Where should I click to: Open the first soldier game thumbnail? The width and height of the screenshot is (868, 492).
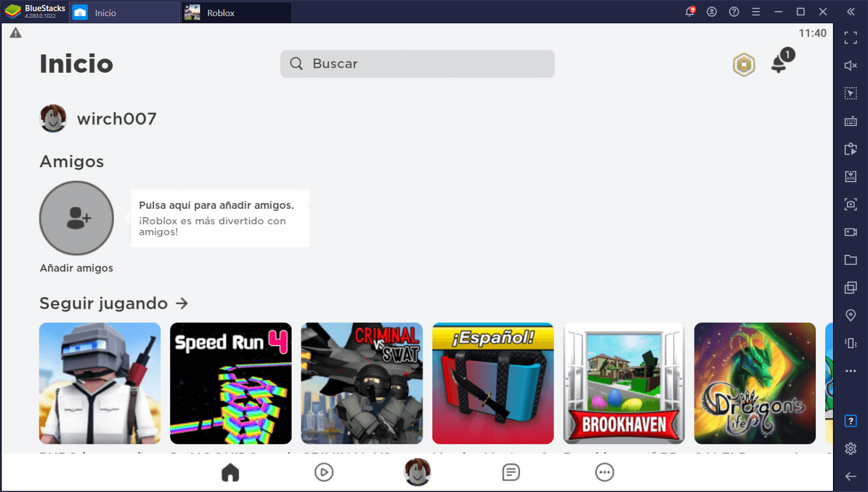click(x=100, y=383)
